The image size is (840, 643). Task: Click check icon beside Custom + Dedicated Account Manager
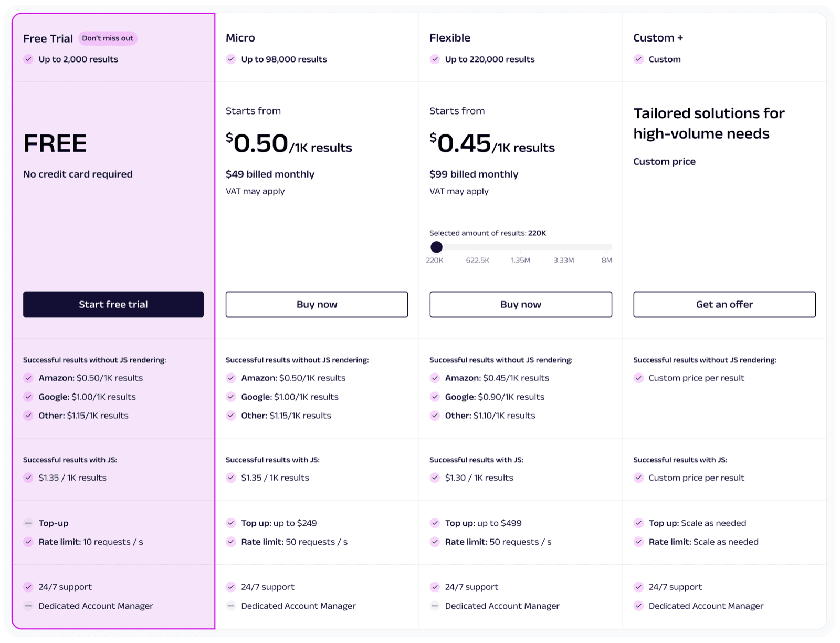click(x=638, y=606)
